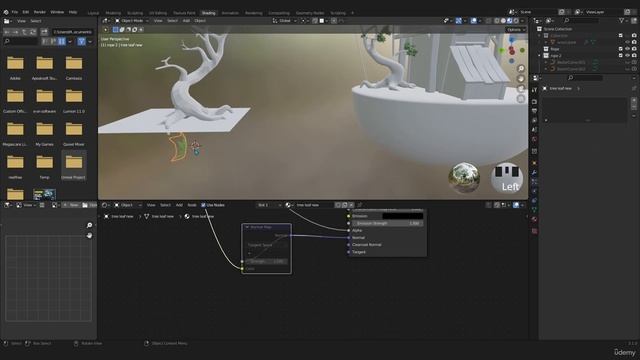This screenshot has height=360, width=640.
Task: Open the File menu
Action: pos(15,12)
